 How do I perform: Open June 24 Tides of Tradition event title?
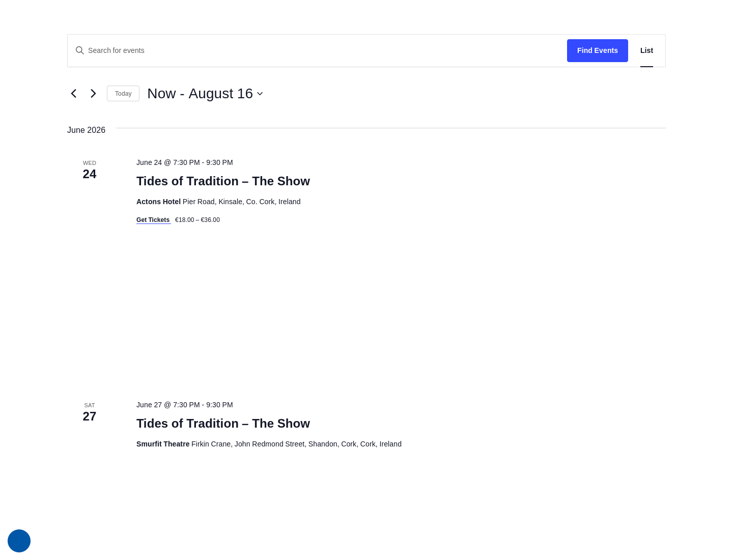(223, 181)
